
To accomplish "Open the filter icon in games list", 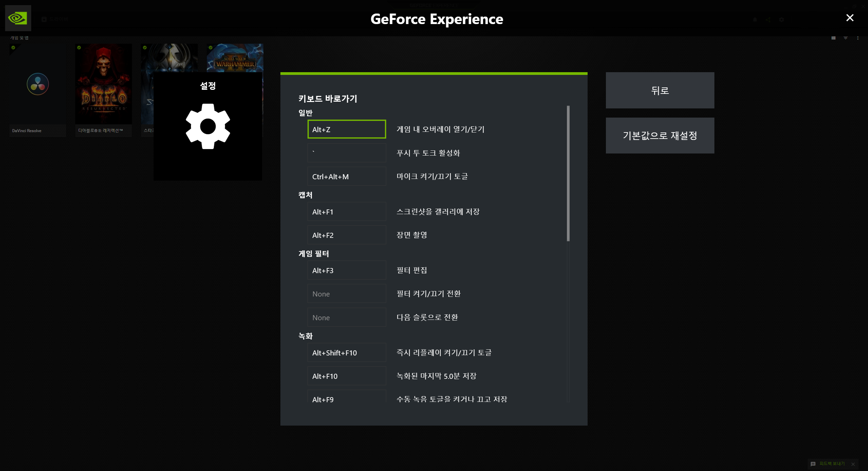I will pyautogui.click(x=846, y=38).
